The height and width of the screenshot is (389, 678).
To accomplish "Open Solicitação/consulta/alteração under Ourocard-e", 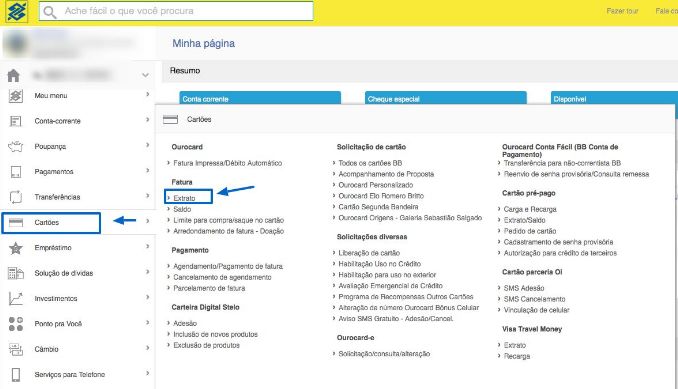I will coord(384,354).
